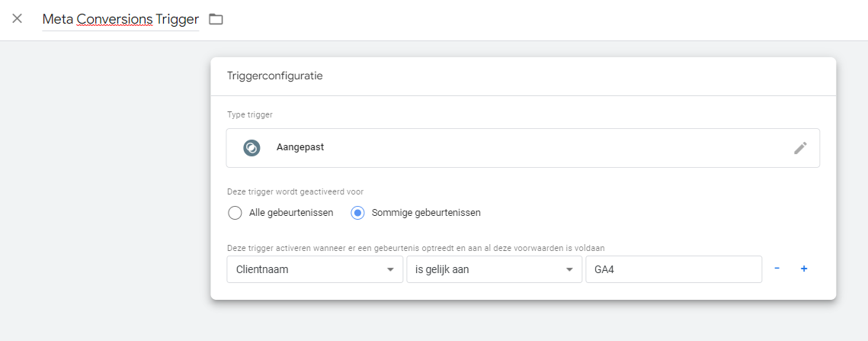Viewport: 868px width, 341px height.
Task: Select the Alle gebeurtenissen radio button
Action: [x=235, y=213]
